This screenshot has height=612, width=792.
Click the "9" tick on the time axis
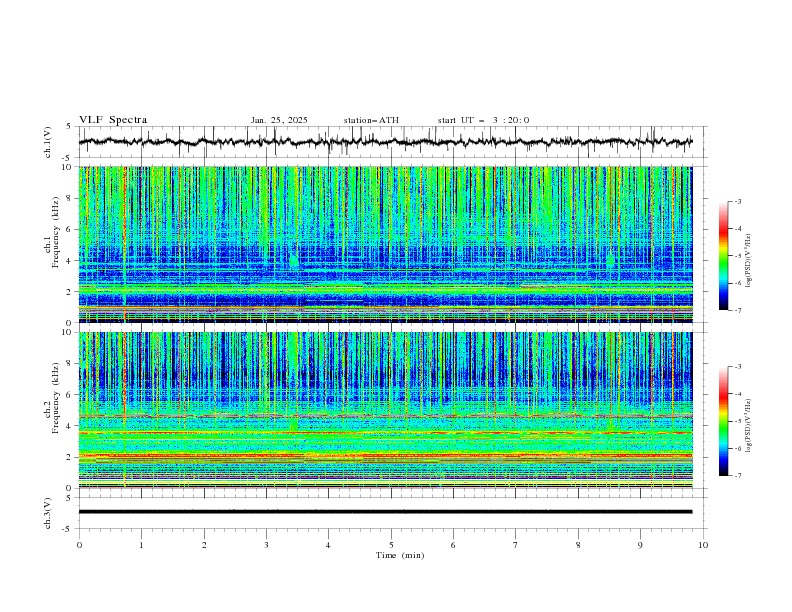640,545
